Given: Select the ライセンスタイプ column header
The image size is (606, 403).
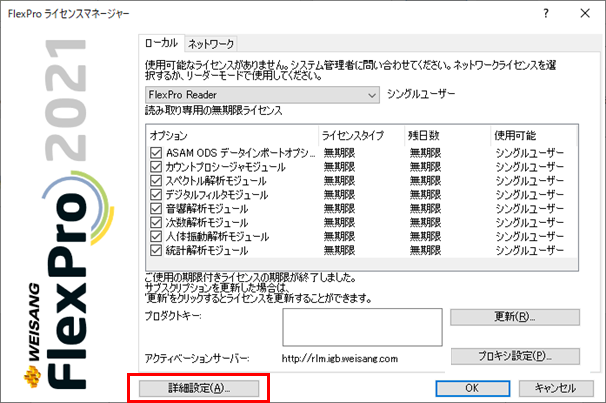Looking at the screenshot, I should point(361,136).
